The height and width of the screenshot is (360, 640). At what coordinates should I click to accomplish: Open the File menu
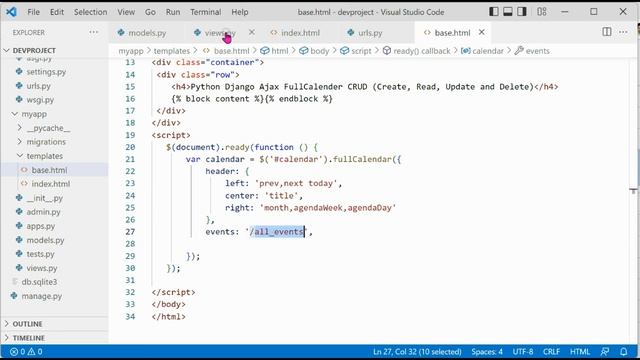(x=33, y=12)
